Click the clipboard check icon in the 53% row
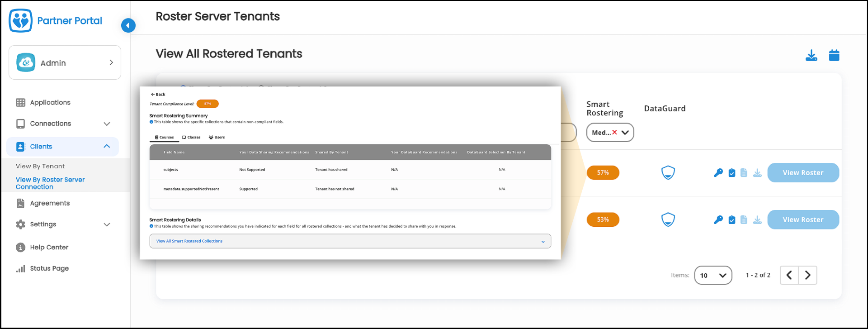Screen dimensions: 868x329 tap(731, 220)
